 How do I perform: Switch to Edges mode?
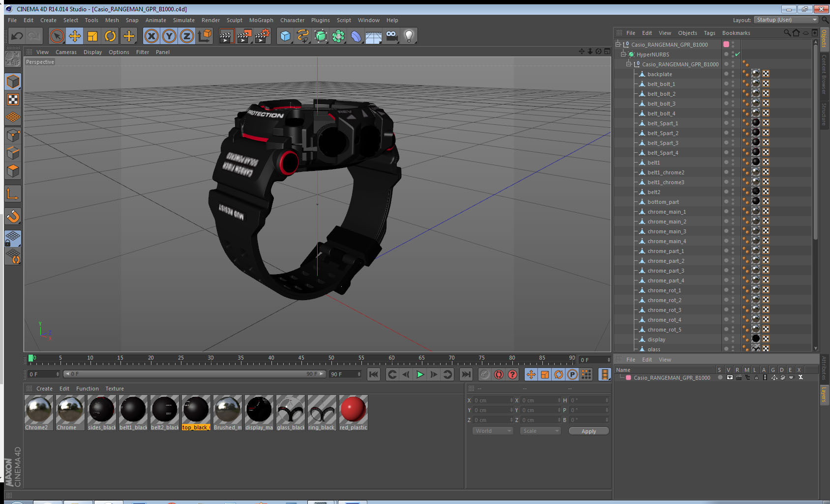click(x=13, y=153)
